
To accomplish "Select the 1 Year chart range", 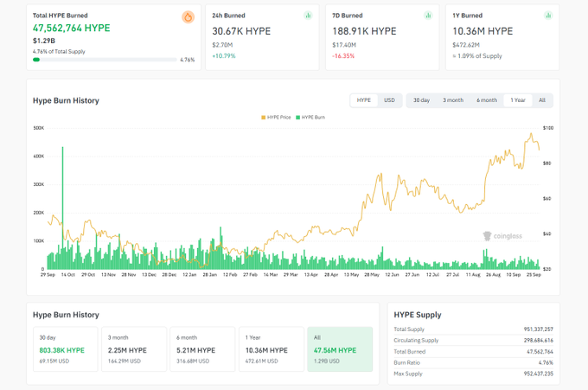I will (518, 100).
